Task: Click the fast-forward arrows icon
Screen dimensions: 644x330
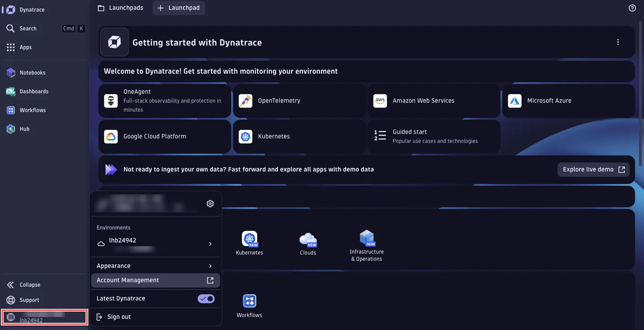Action: (111, 170)
